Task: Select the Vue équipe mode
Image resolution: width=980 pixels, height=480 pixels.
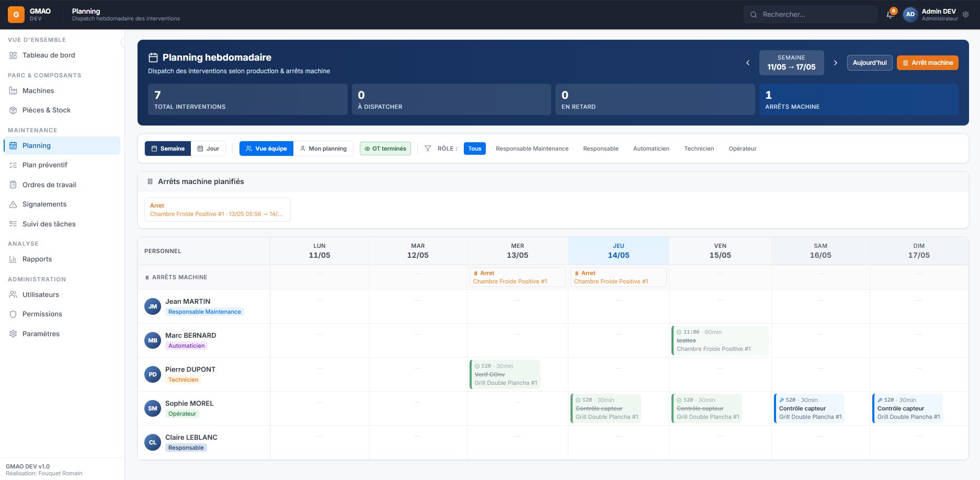Action: pos(266,148)
